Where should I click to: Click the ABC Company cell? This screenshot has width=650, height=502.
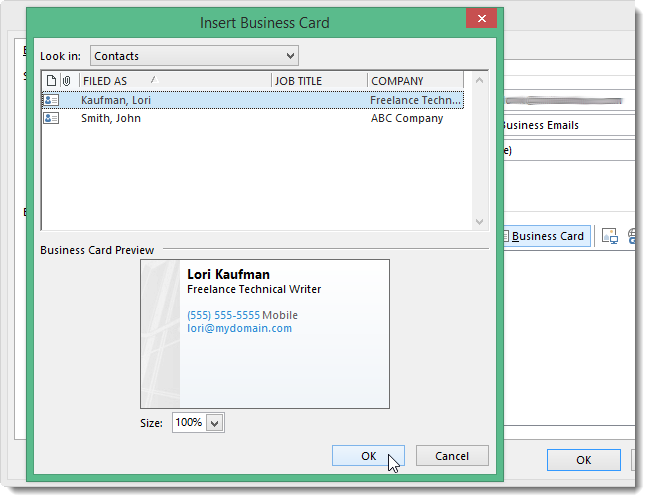pos(407,118)
